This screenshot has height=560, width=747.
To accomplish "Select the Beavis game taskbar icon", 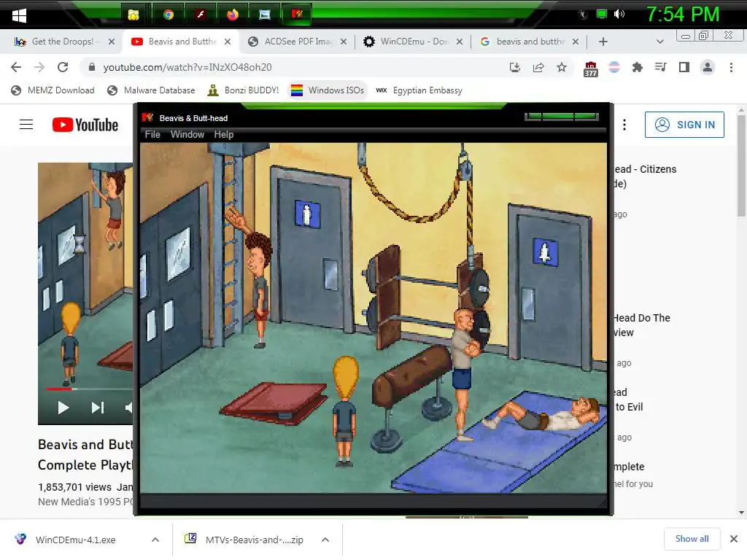I will [x=297, y=15].
